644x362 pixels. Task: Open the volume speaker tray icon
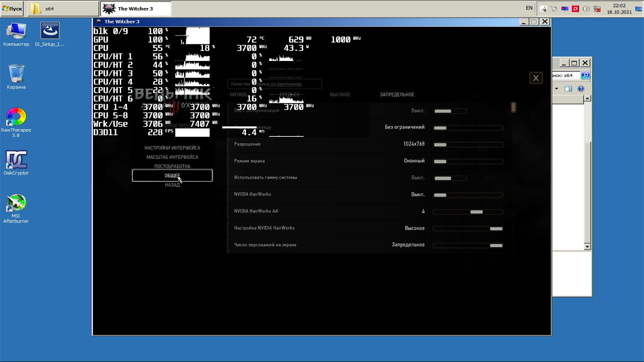click(x=586, y=9)
